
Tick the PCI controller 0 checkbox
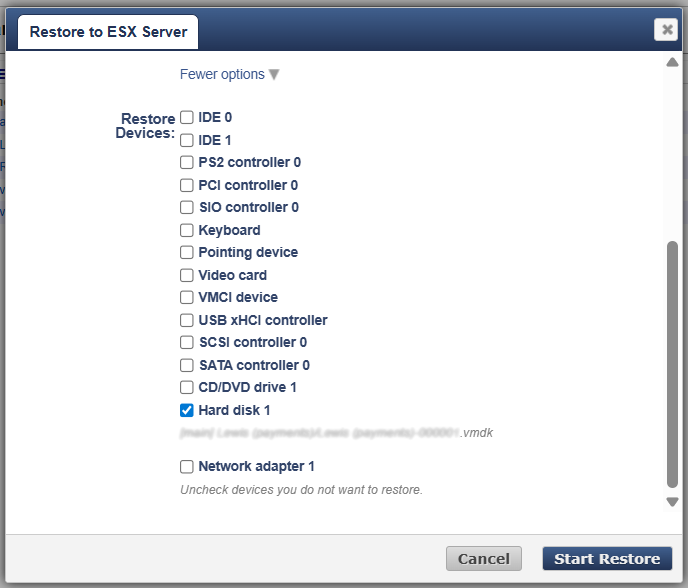point(187,185)
